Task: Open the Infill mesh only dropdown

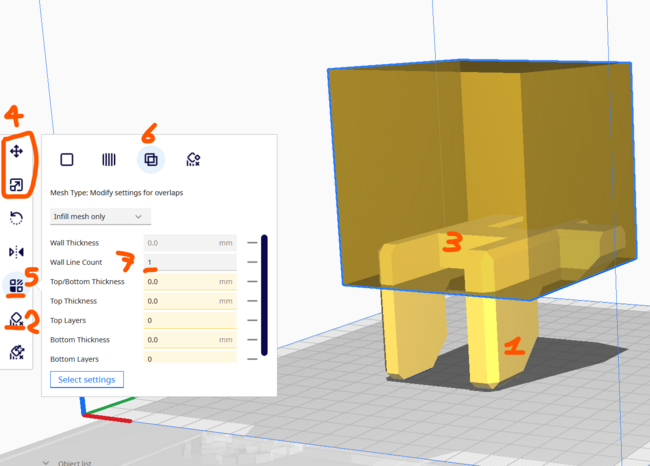Action: point(100,216)
